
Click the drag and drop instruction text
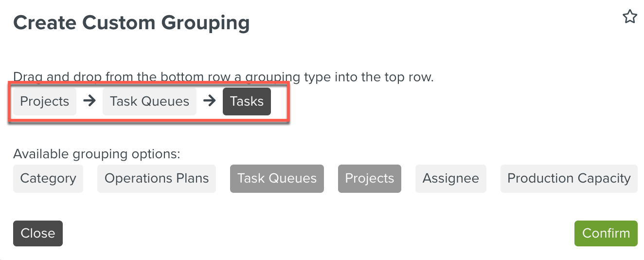pyautogui.click(x=223, y=77)
